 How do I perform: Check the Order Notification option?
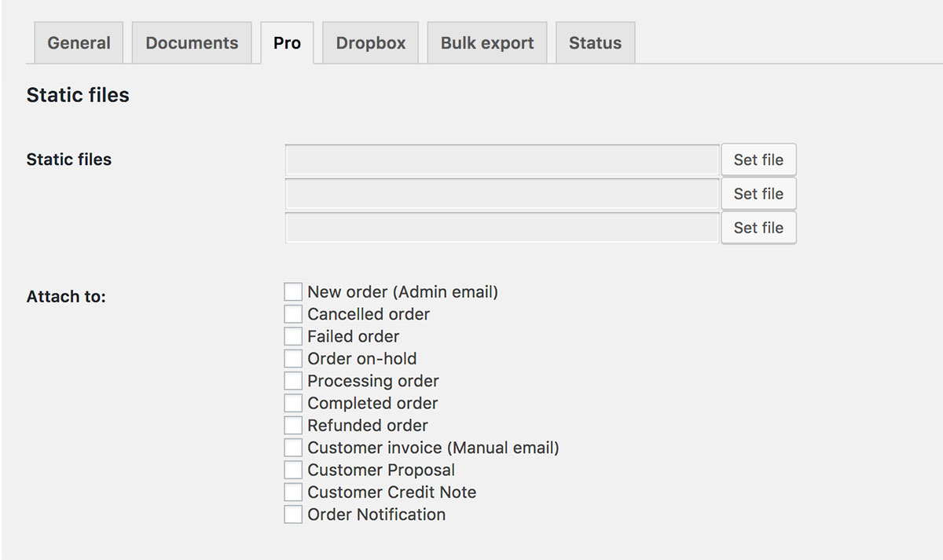293,514
